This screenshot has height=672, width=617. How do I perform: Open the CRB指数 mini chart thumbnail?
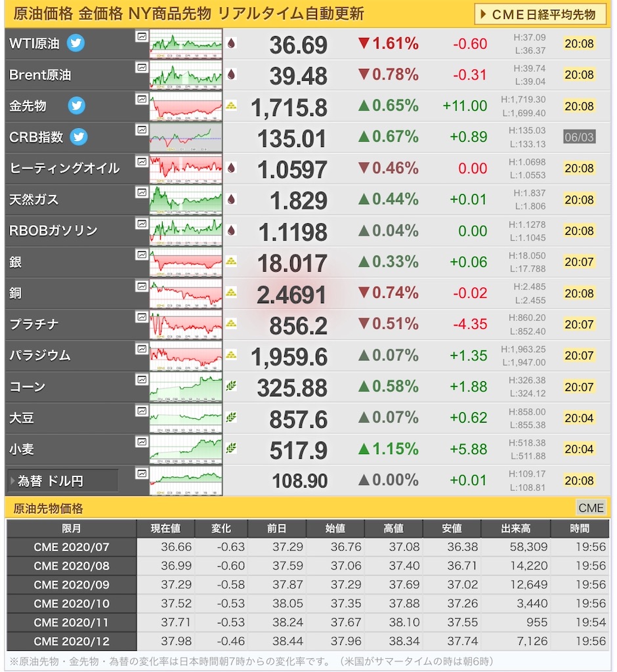coord(186,137)
